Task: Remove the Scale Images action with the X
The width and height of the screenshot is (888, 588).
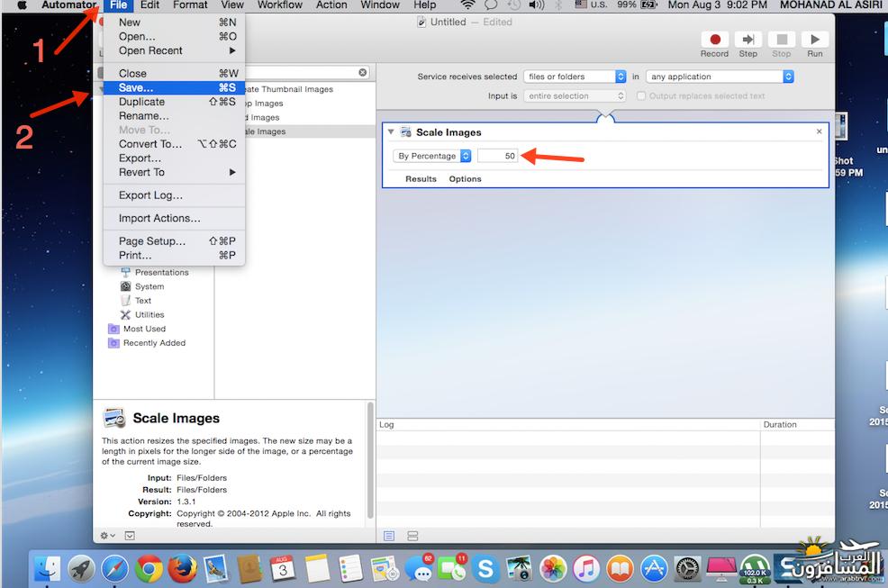Action: tap(819, 131)
